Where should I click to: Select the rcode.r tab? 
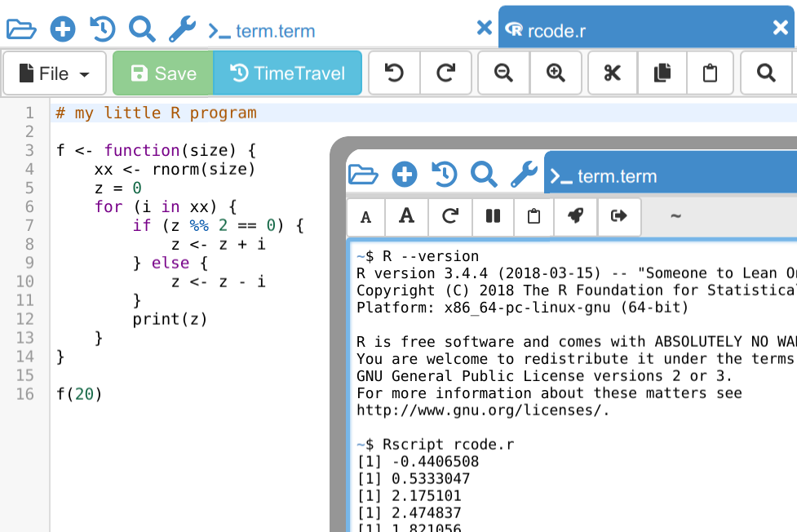coord(555,32)
